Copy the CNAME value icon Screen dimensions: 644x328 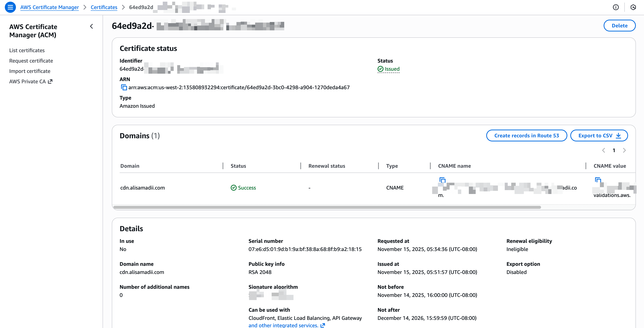click(598, 180)
